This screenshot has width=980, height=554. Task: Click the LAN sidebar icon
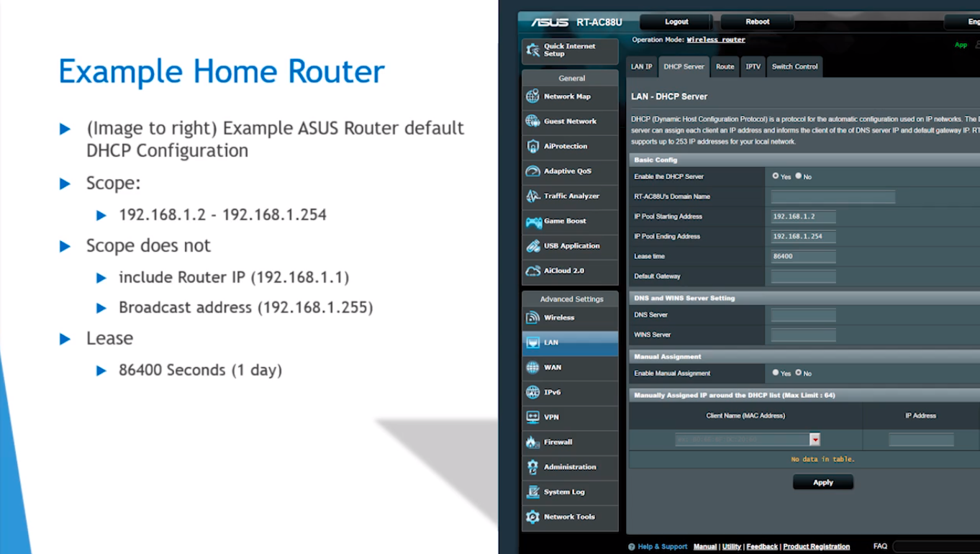point(532,342)
